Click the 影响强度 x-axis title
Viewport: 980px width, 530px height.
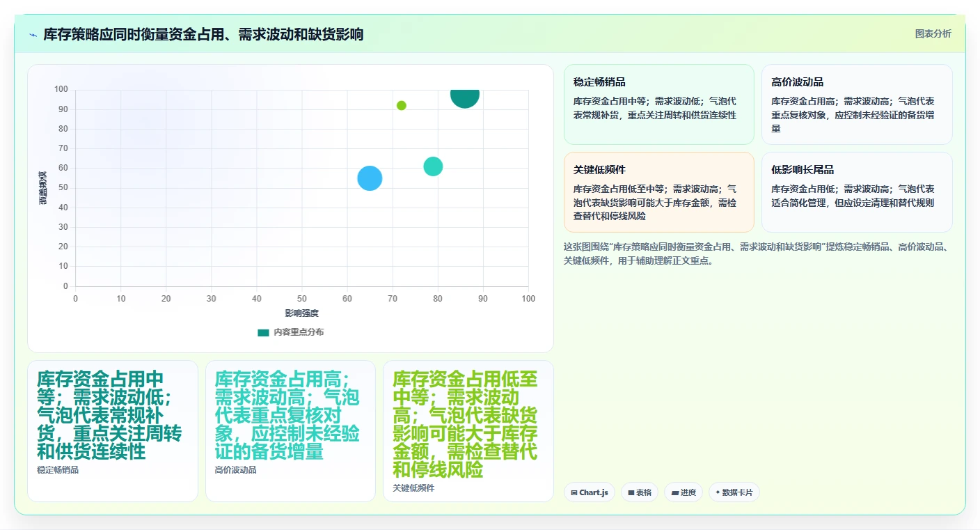302,313
